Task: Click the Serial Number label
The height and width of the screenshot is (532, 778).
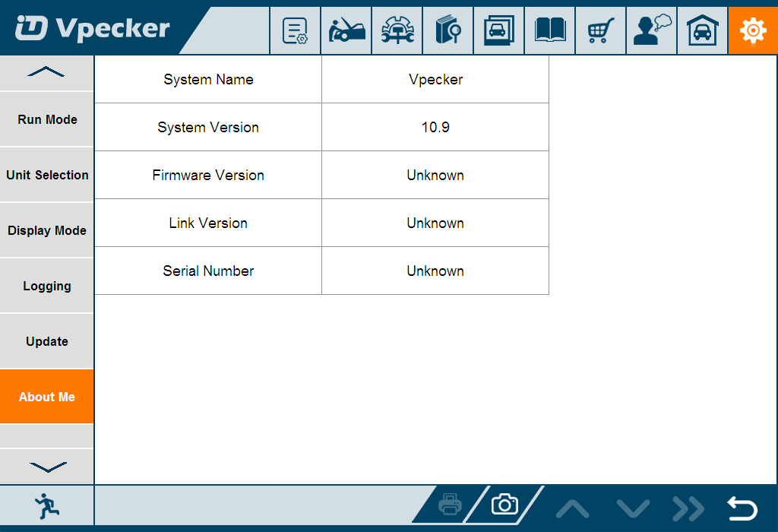Action: click(x=208, y=271)
